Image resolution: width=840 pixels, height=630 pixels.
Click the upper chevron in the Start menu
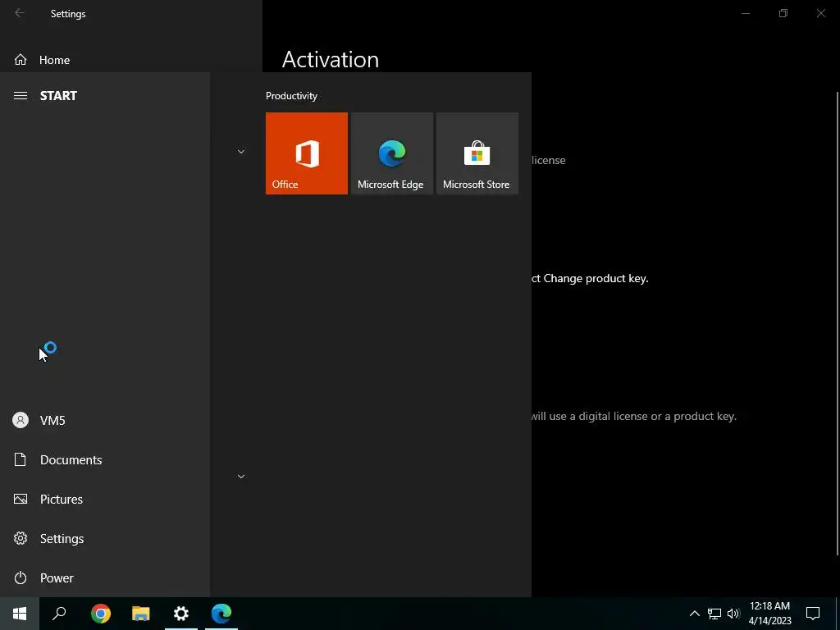tap(241, 152)
